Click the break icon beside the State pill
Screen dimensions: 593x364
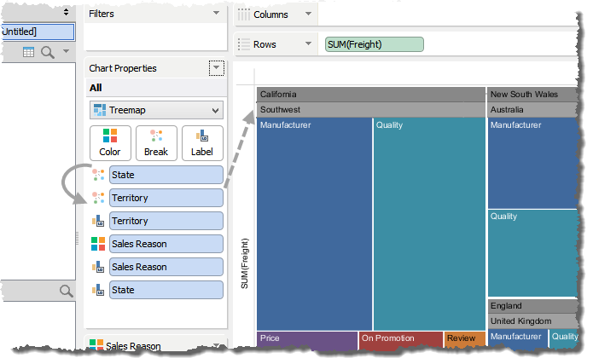98,175
